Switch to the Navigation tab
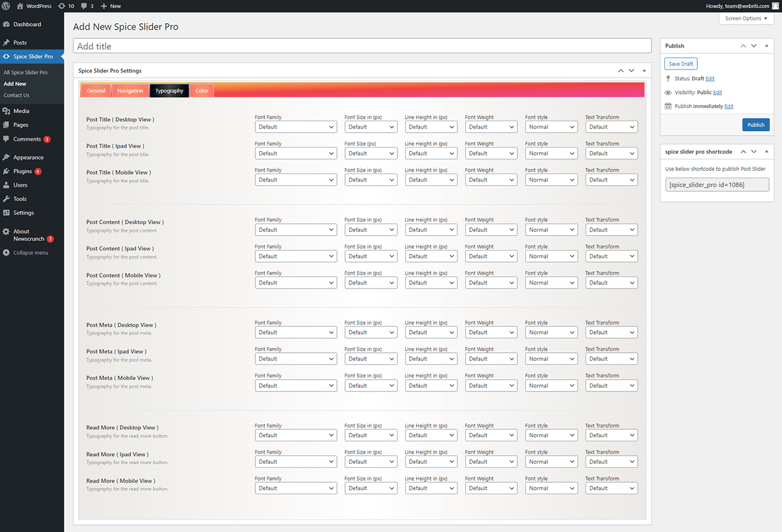The height and width of the screenshot is (532, 782). tap(130, 91)
